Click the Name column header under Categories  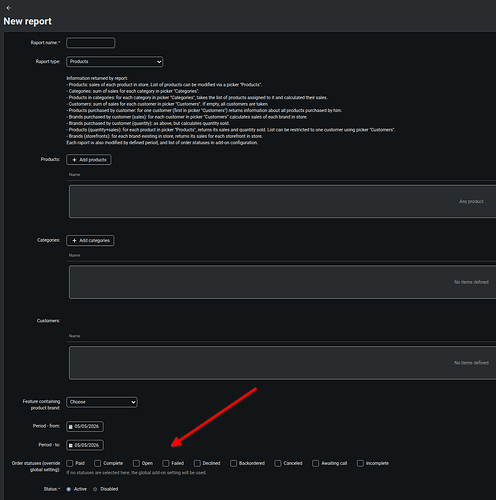74,255
